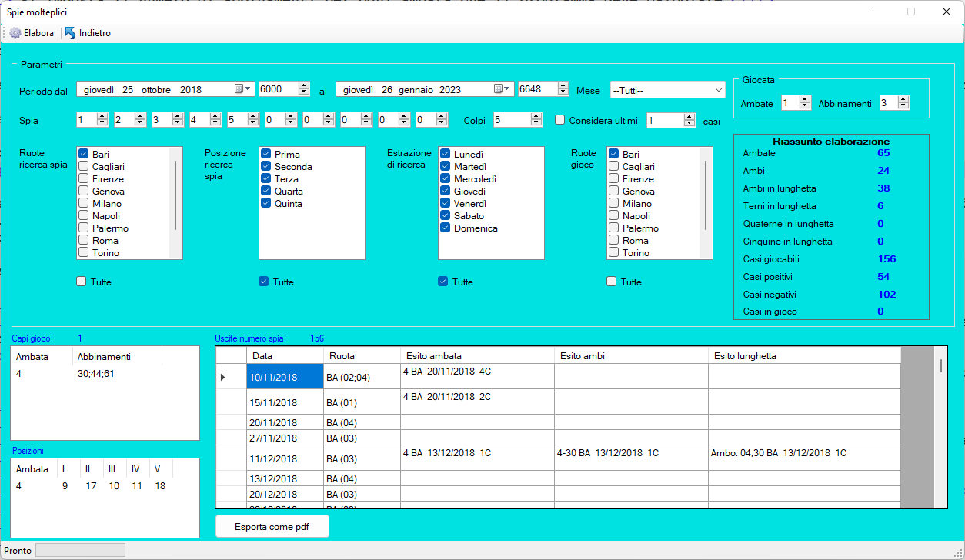This screenshot has height=560, width=965.
Task: Select the Data cell 15/11/2018
Action: (x=285, y=402)
